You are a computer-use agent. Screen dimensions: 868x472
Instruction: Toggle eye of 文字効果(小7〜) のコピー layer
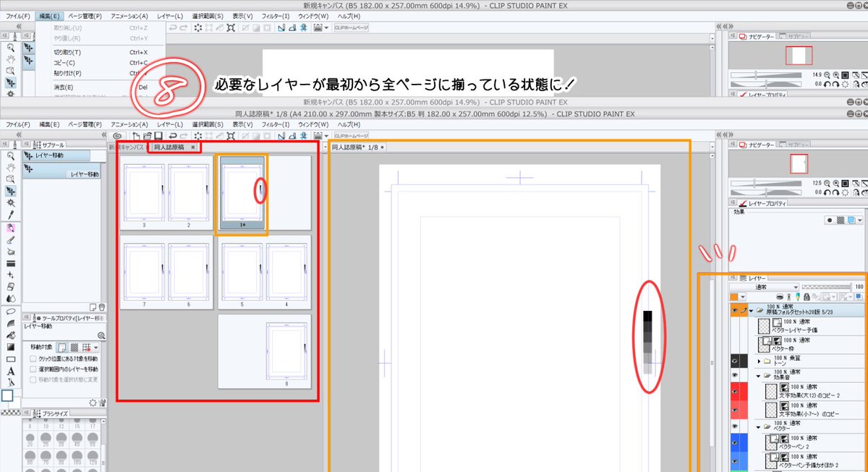(x=735, y=410)
